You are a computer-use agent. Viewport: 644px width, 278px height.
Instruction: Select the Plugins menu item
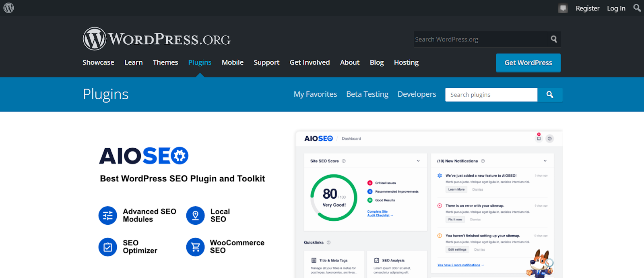coord(200,62)
